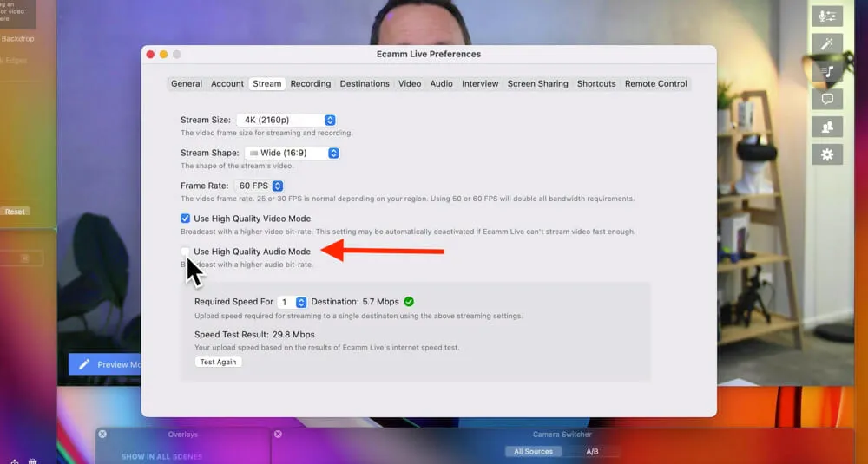The width and height of the screenshot is (868, 464).
Task: Change the Frame Rate dropdown
Action: [x=259, y=186]
